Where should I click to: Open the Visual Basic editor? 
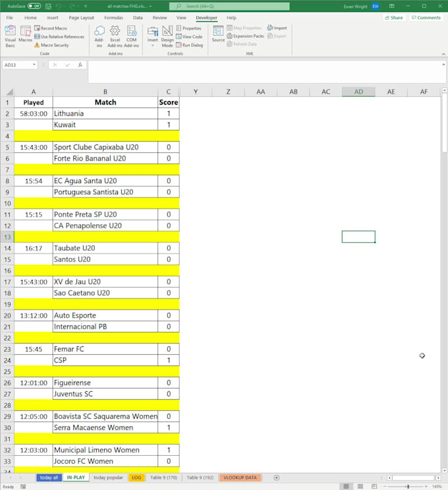(x=10, y=36)
